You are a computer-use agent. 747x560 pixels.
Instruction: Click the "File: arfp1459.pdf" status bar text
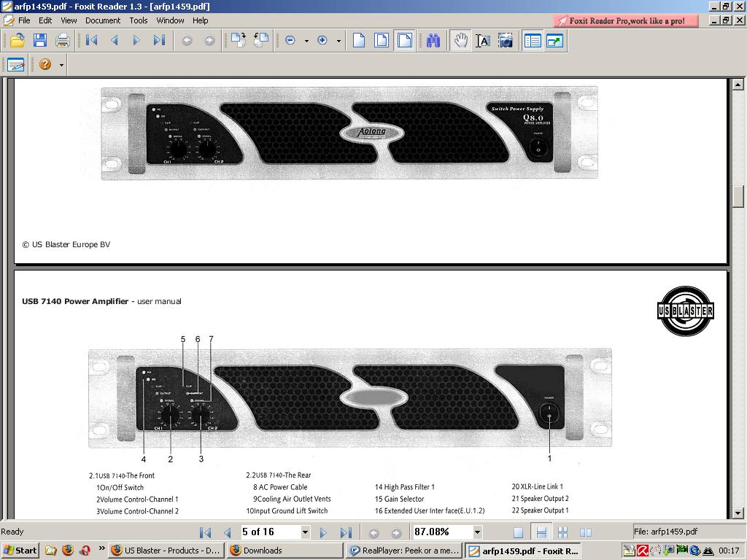pos(665,532)
